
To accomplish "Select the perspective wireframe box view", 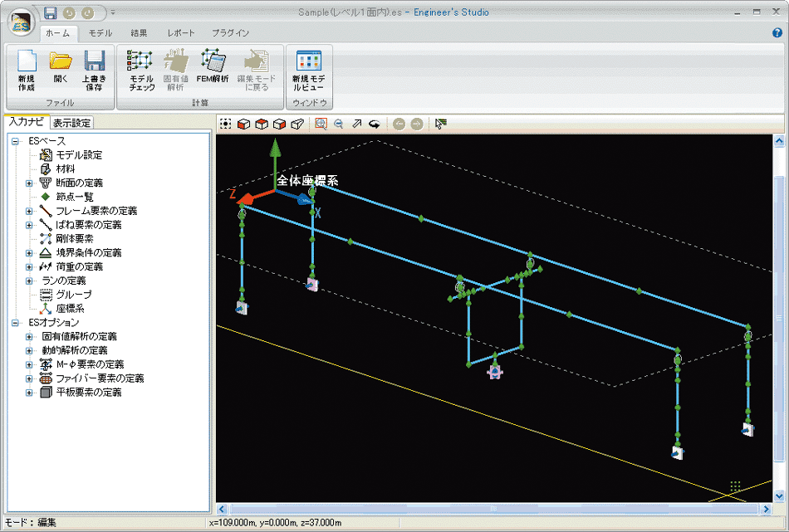I will [x=297, y=124].
